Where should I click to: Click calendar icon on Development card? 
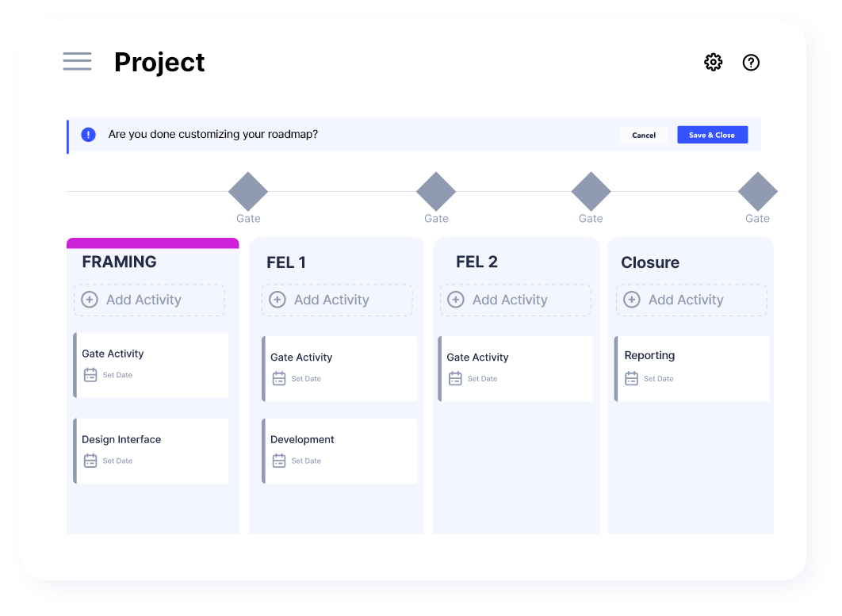(x=279, y=461)
